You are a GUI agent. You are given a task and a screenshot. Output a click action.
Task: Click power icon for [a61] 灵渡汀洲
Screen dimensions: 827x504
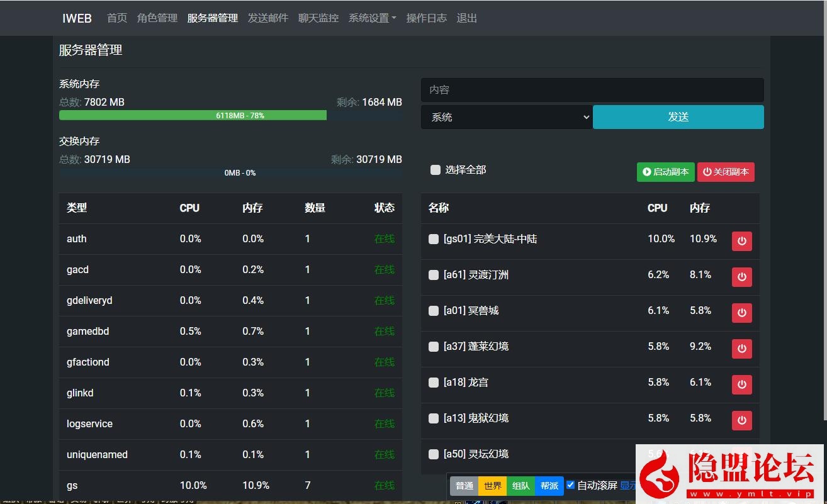[x=741, y=277]
